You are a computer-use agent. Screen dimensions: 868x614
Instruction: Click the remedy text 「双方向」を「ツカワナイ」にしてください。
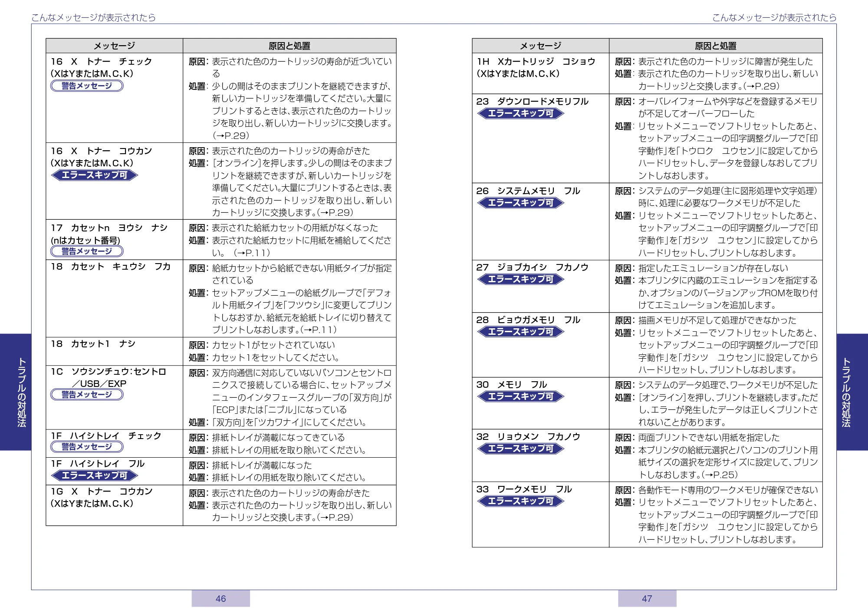(289, 422)
